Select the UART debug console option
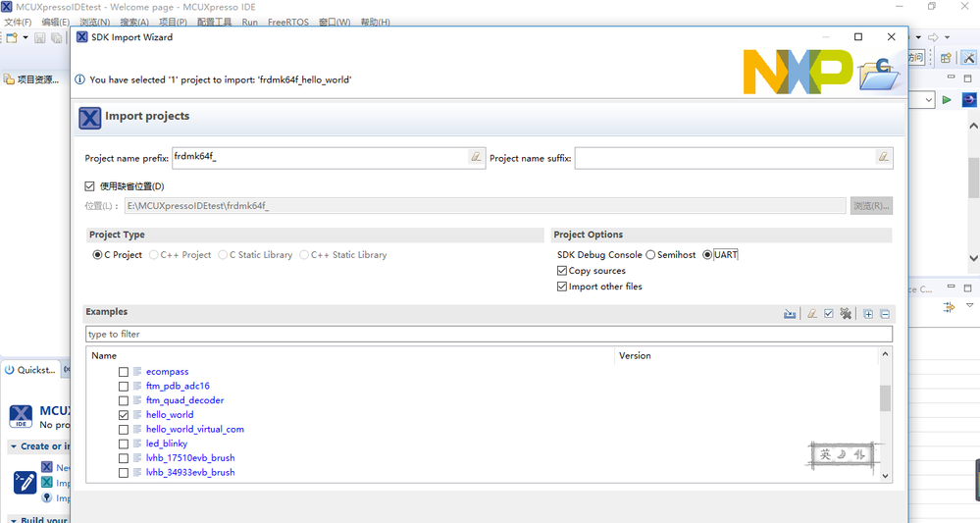Image resolution: width=980 pixels, height=523 pixels. 707,255
